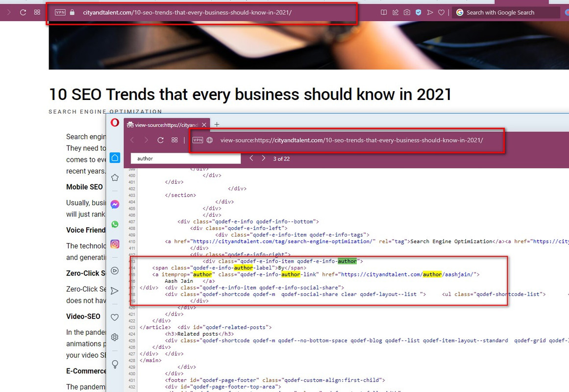Click the reload icon in the background browser toolbar
Screen dimensions: 569x392
(23, 12)
